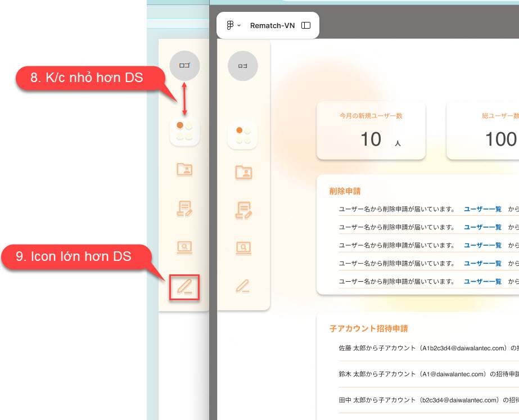Select the "8. K/c nhỏ hơn DS" callout

(x=87, y=78)
